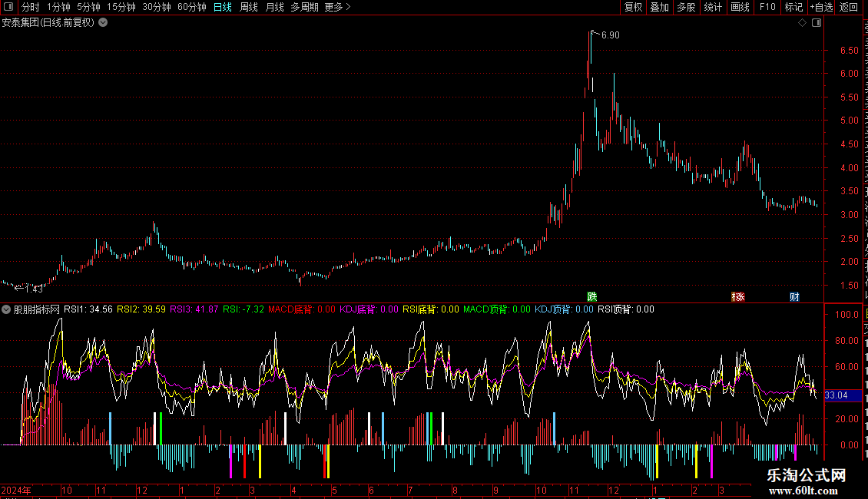Click the RSI: -7.32 value
The width and height of the screenshot is (868, 499).
[244, 309]
